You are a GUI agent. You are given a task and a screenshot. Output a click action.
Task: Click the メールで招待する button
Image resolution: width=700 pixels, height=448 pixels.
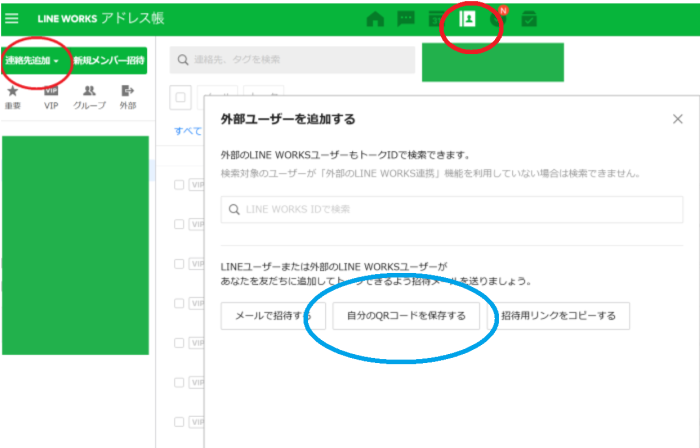(x=273, y=316)
